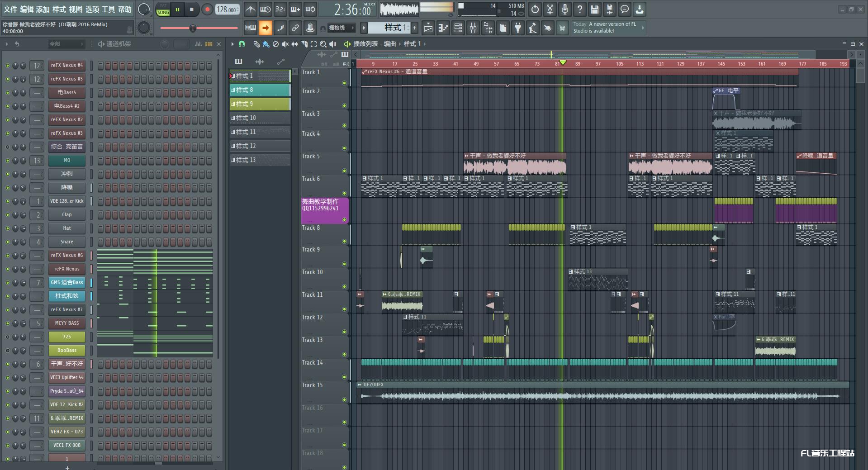Image resolution: width=868 pixels, height=470 pixels.
Task: Open the shopping cart content library
Action: [562, 28]
